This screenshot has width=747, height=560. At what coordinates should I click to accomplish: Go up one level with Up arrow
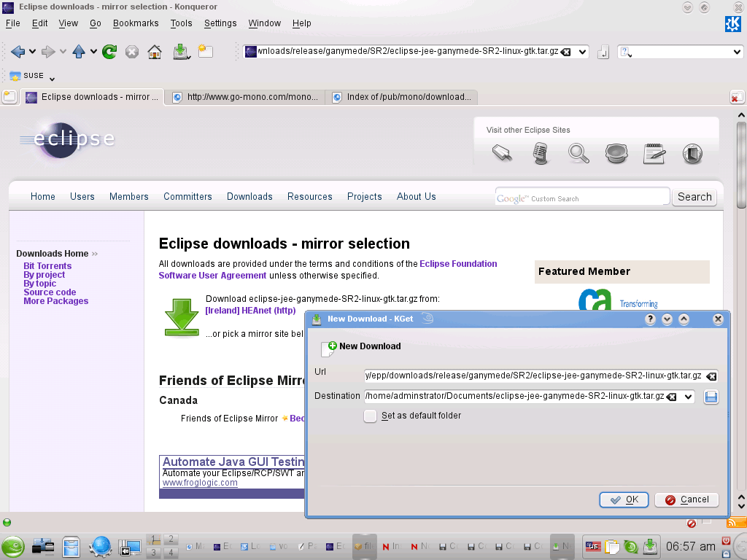79,52
